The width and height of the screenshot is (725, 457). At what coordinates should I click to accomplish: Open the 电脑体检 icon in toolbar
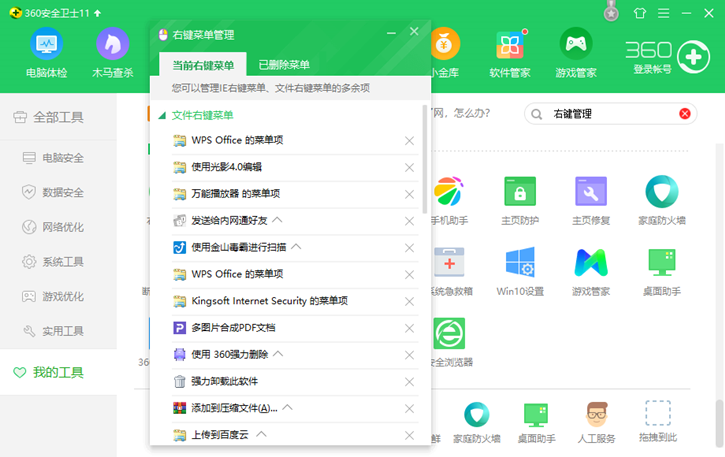47,44
